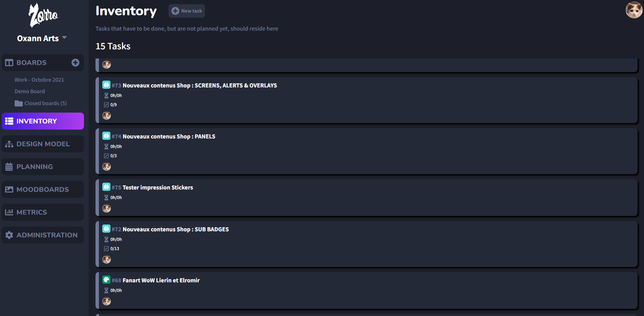Click the hourglass time icon of task #73
The height and width of the screenshot is (316, 644).
tap(106, 96)
